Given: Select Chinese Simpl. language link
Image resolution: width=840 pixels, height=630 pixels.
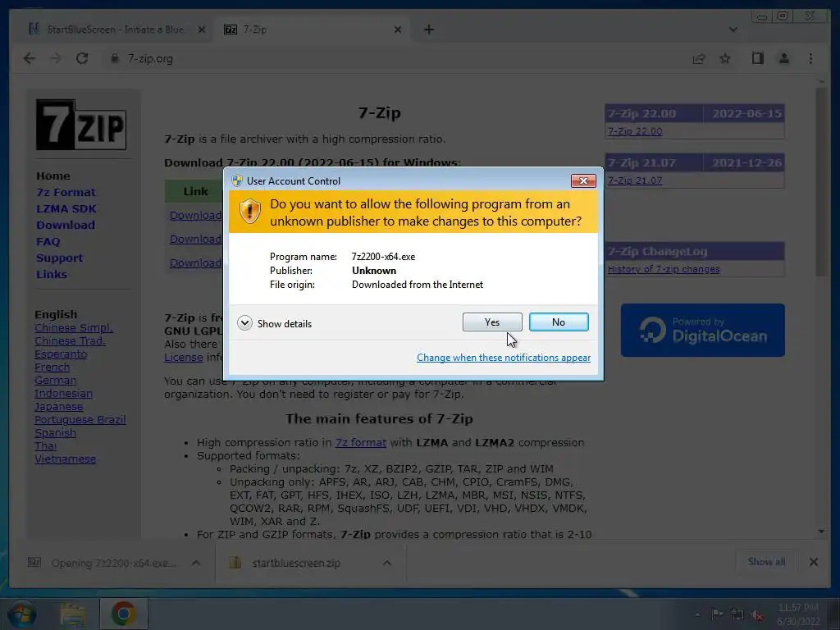Looking at the screenshot, I should pyautogui.click(x=73, y=328).
